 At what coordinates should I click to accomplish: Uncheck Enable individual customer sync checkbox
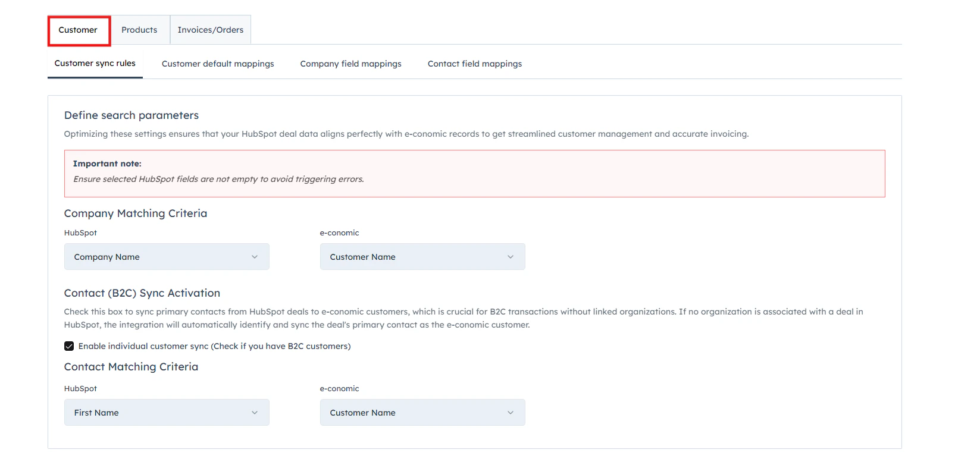click(x=69, y=346)
